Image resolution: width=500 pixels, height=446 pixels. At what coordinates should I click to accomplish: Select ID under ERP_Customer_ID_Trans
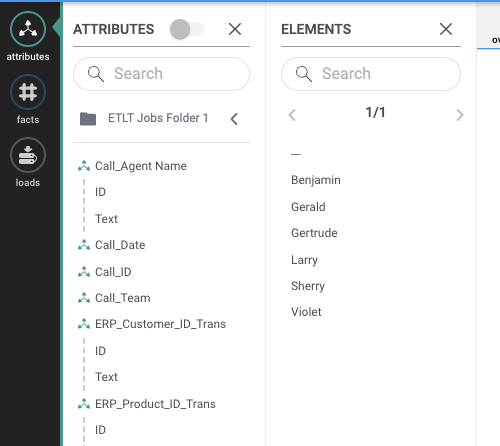[x=100, y=351]
